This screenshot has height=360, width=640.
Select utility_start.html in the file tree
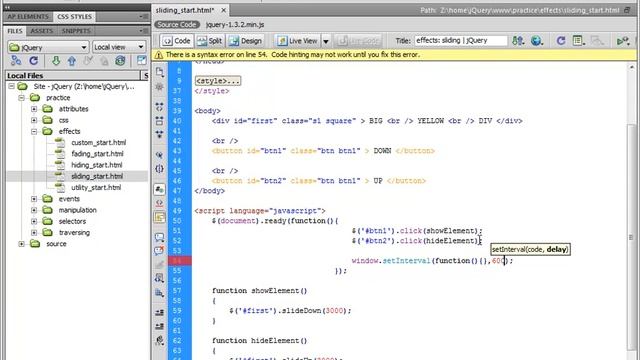coord(96,188)
